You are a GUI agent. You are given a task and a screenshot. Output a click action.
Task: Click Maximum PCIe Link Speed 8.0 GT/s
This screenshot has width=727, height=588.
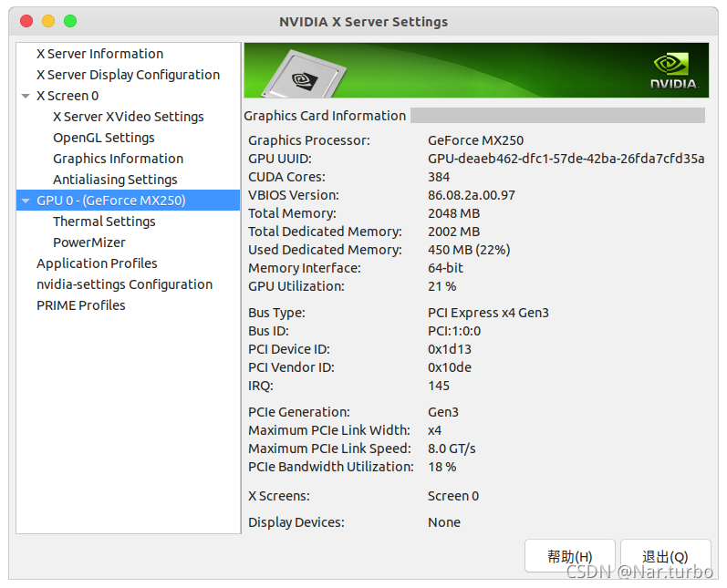click(x=452, y=449)
